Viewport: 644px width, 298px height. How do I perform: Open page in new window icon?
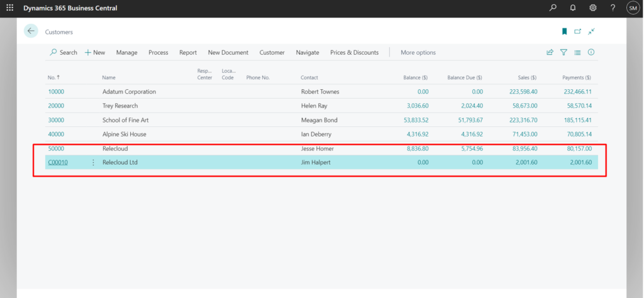578,31
